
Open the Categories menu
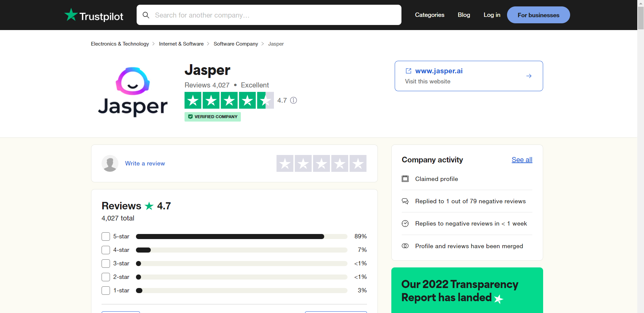point(429,15)
